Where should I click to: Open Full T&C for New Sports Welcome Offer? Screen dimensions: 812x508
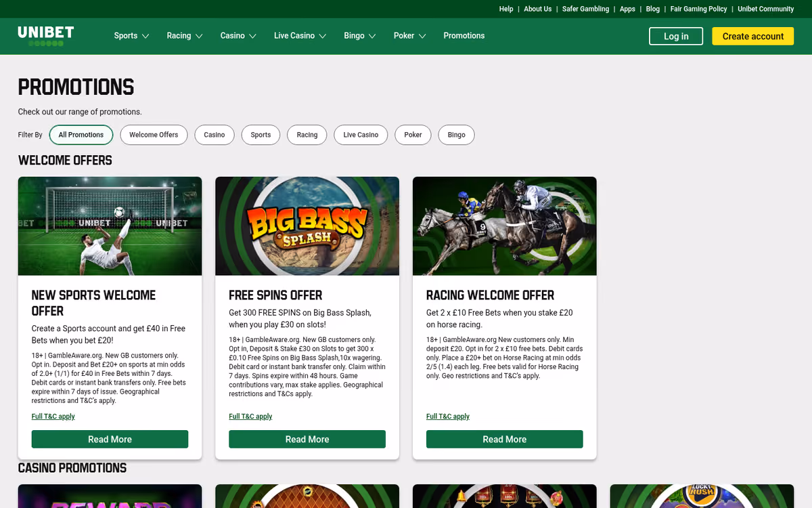[x=53, y=417]
